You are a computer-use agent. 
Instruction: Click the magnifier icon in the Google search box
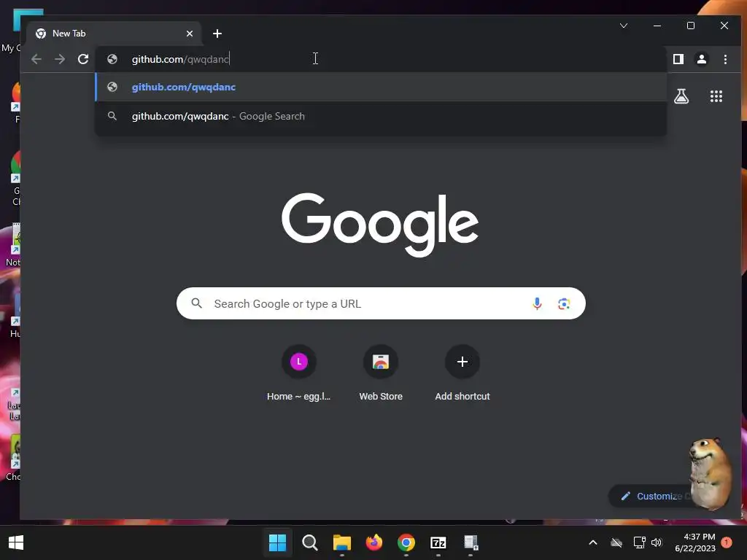tap(197, 303)
